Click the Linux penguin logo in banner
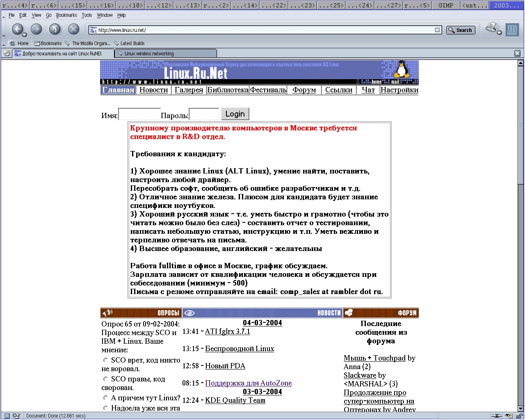525x420 pixels. click(402, 69)
